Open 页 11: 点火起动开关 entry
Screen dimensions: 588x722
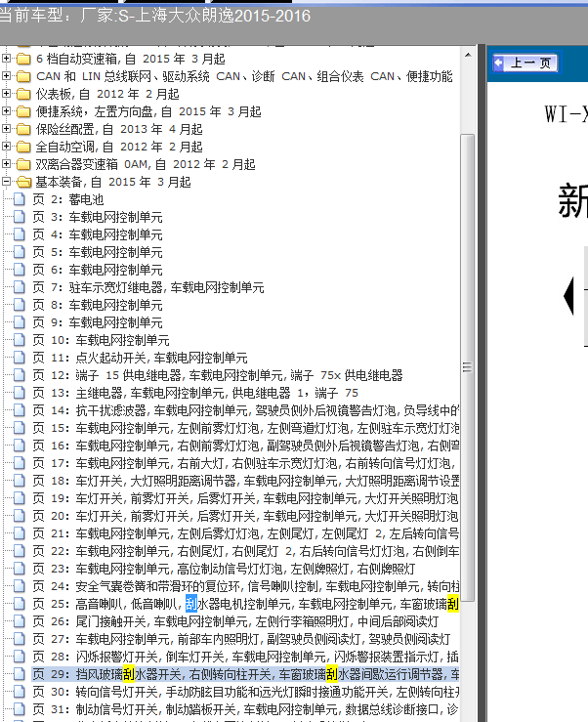[140, 358]
